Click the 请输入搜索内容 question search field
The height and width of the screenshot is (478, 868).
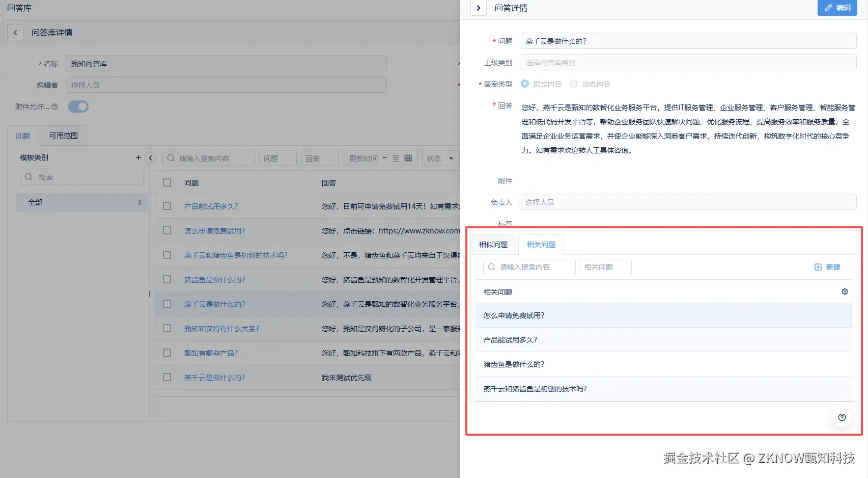pos(209,158)
